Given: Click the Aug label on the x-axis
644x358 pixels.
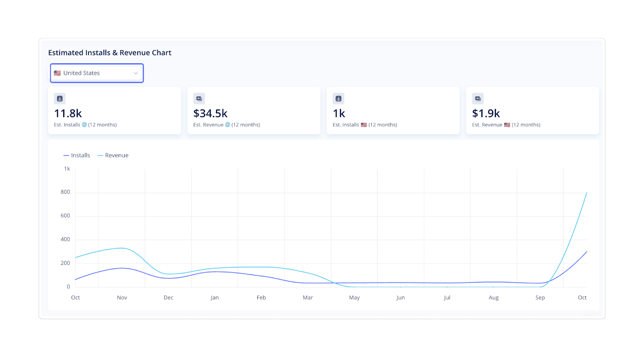Looking at the screenshot, I should pos(494,298).
